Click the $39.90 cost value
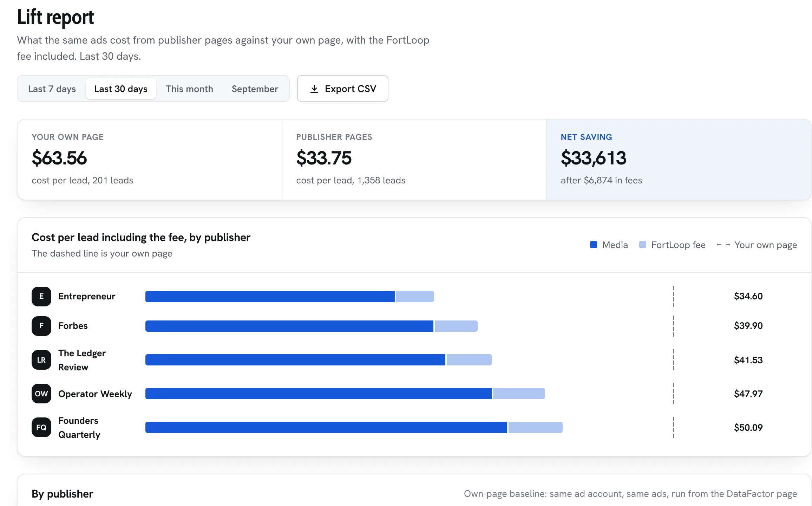The width and height of the screenshot is (812, 506). tap(748, 326)
